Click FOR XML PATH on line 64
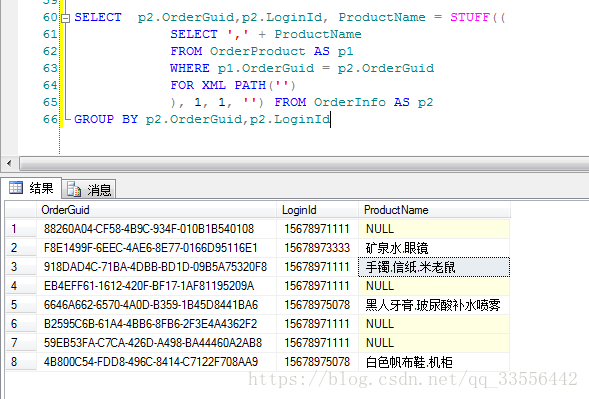589x399 pixels. (x=218, y=85)
